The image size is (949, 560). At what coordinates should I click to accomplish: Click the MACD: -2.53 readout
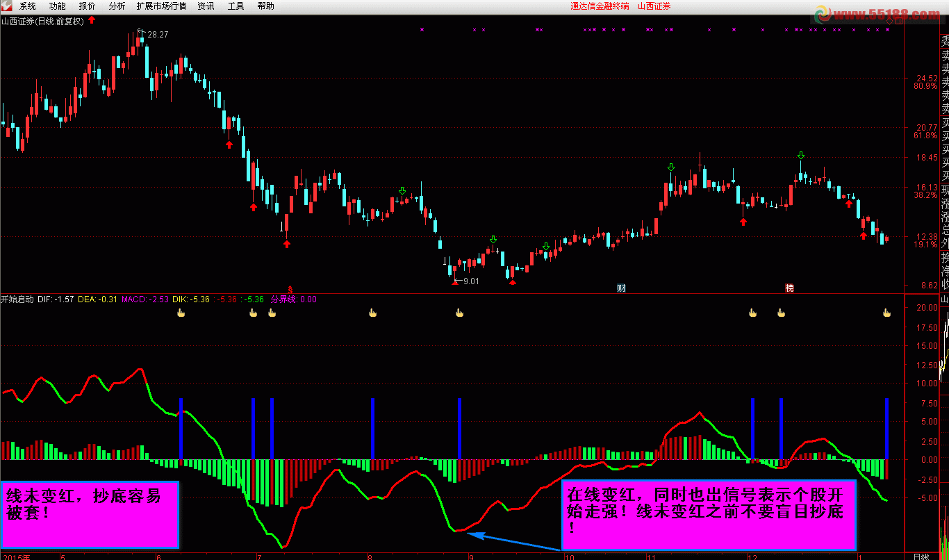(145, 299)
